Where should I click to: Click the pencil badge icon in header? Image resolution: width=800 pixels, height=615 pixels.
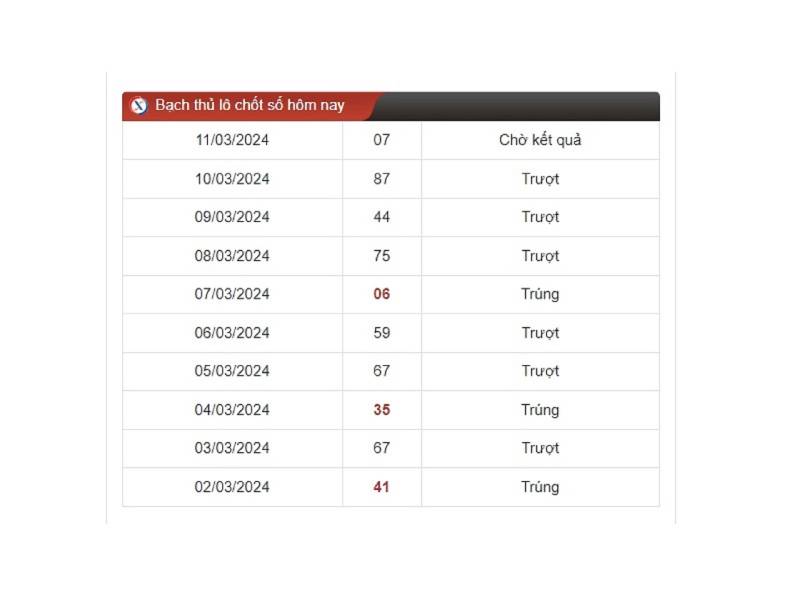point(140,105)
